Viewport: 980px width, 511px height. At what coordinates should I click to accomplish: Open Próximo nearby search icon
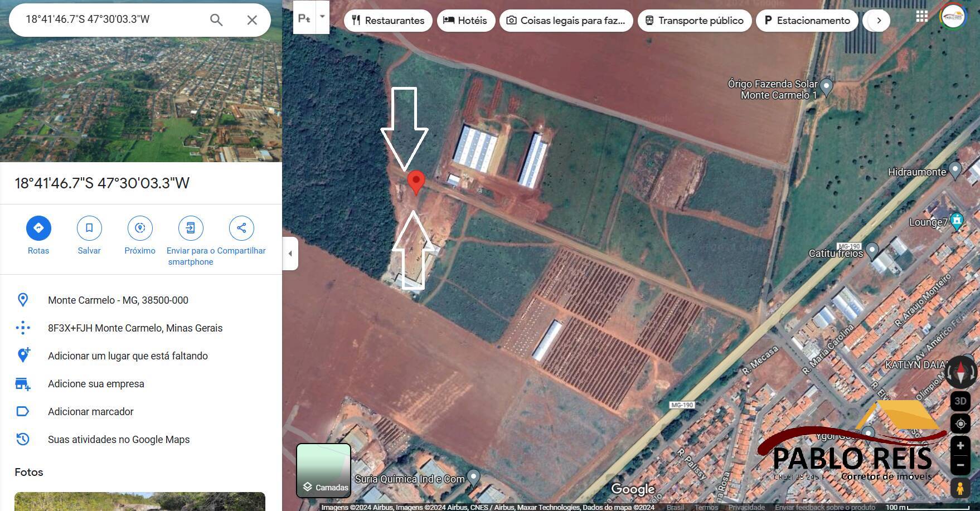140,228
